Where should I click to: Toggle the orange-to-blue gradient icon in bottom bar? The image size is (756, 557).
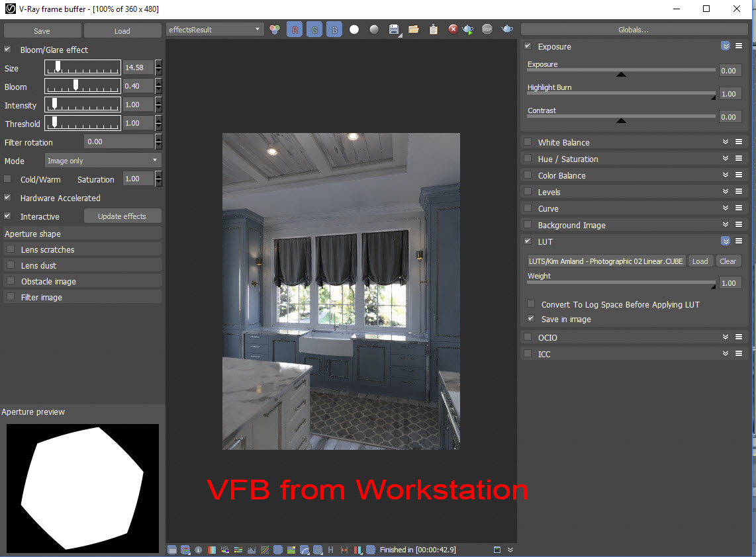212,550
